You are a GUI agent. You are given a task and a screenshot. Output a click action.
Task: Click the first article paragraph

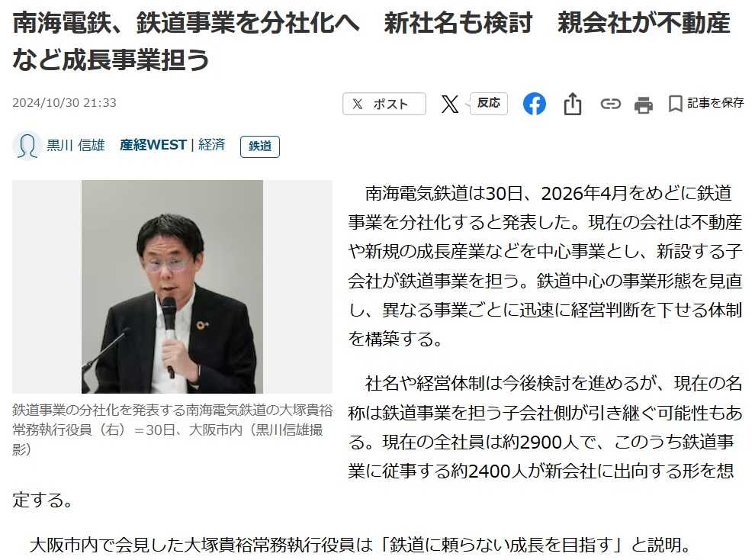(x=545, y=266)
